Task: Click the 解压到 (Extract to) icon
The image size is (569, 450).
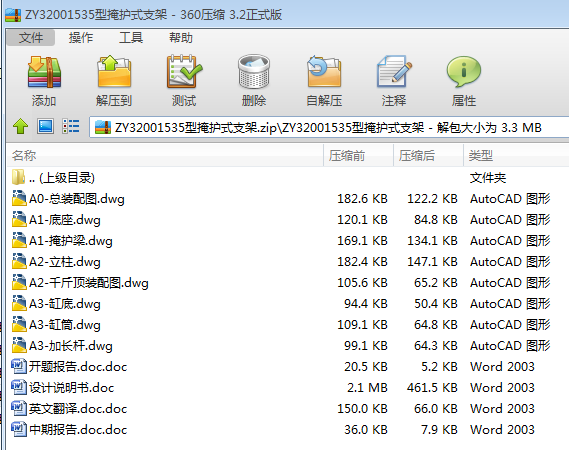Action: pyautogui.click(x=114, y=72)
